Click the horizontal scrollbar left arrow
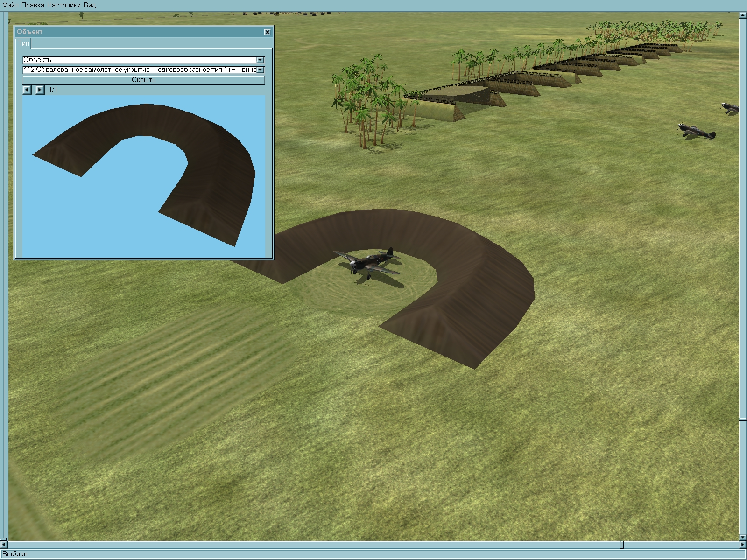 (x=4, y=545)
